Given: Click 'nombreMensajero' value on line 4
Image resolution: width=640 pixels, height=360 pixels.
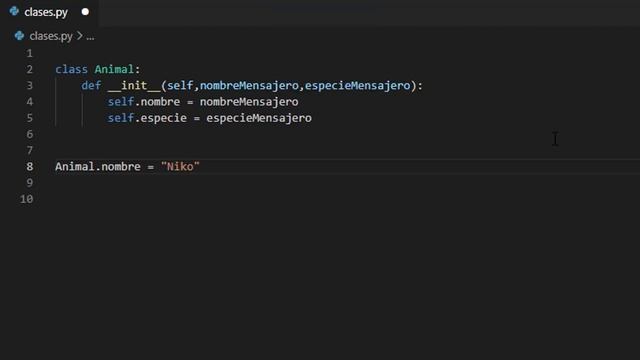Looking at the screenshot, I should pos(249,102).
